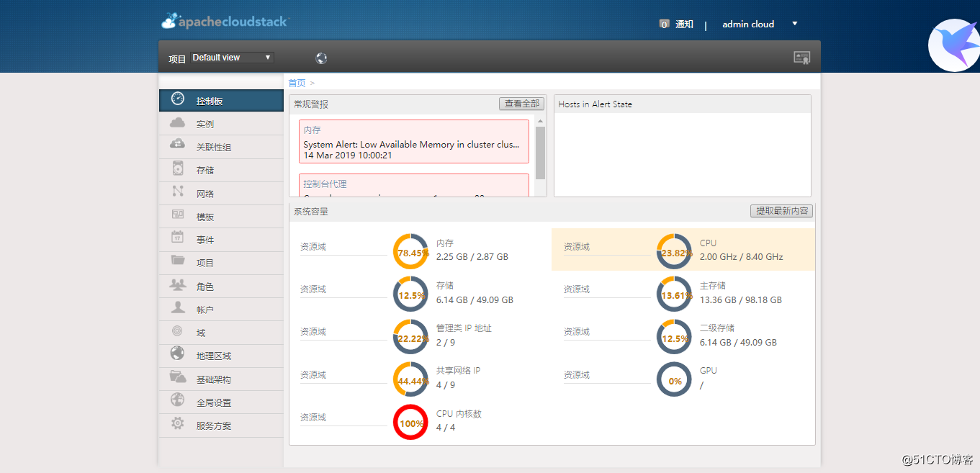980x473 pixels.
Task: Click the admin cloud user name
Action: click(748, 24)
